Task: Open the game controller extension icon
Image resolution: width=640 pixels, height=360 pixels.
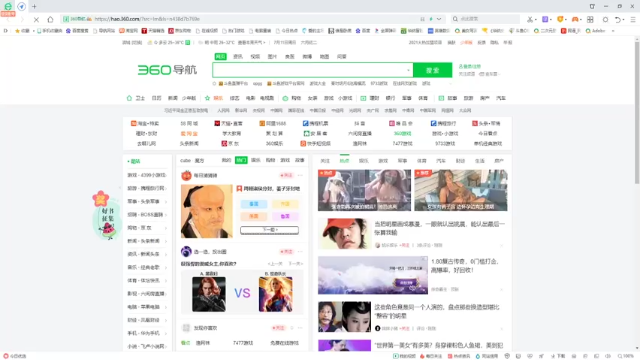Action: (x=575, y=19)
